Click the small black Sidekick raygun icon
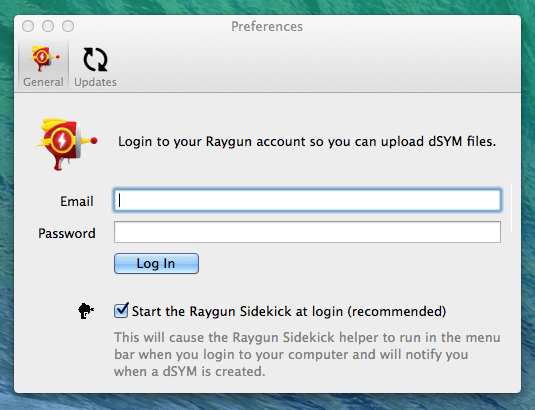 pyautogui.click(x=86, y=311)
